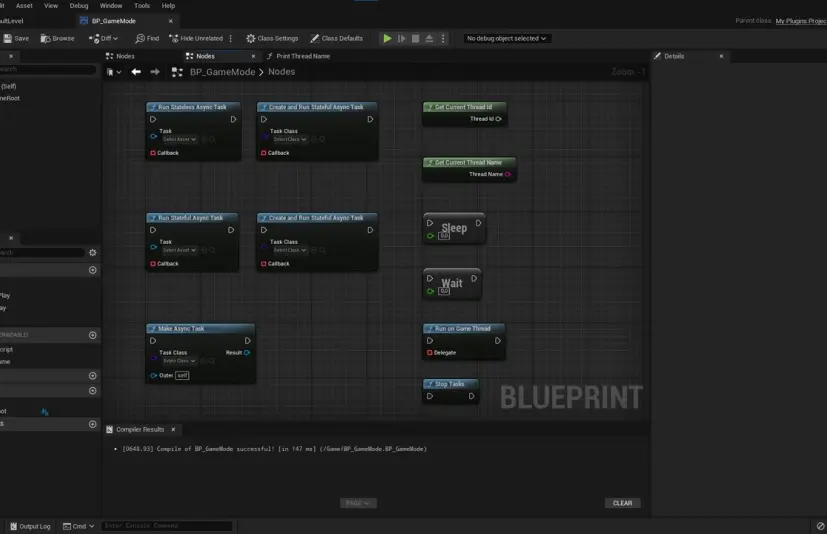Focus the Enter Console Command field
This screenshot has width=827, height=534.
[x=167, y=526]
